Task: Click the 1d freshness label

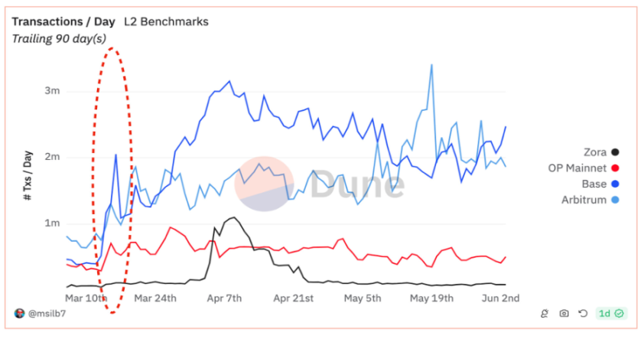Action: point(604,313)
